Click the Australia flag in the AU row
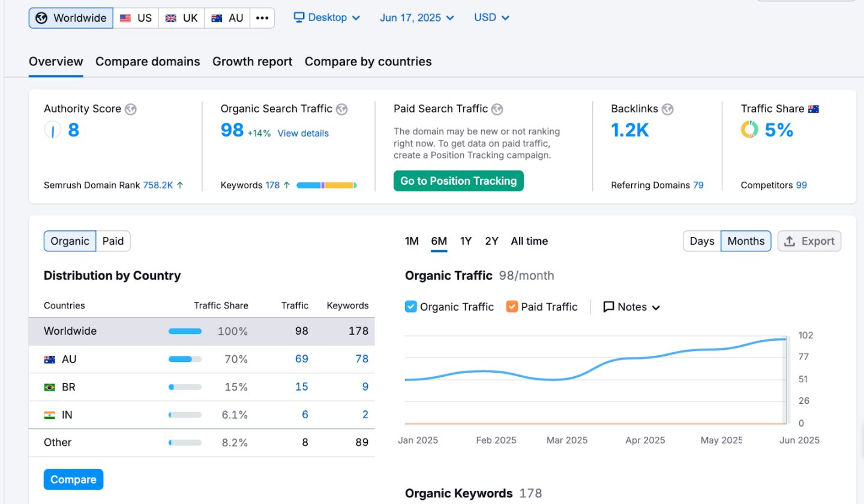This screenshot has height=504, width=864. tap(50, 359)
